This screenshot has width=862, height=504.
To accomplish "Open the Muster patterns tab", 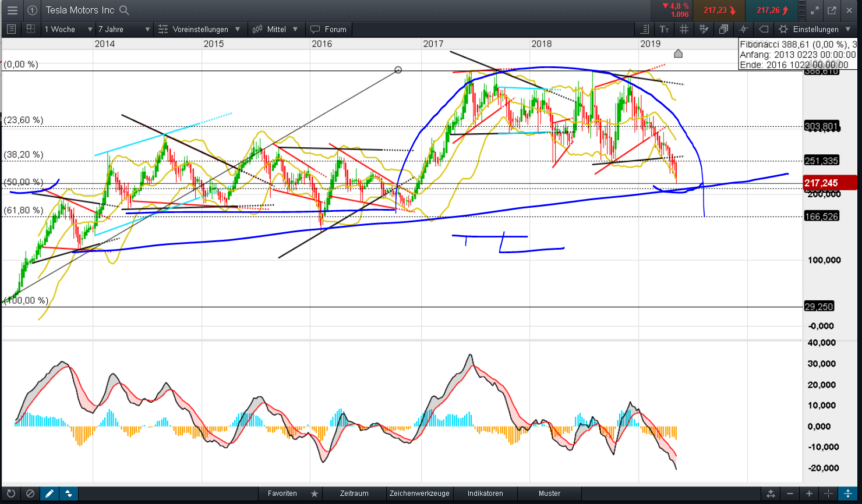I will point(550,494).
